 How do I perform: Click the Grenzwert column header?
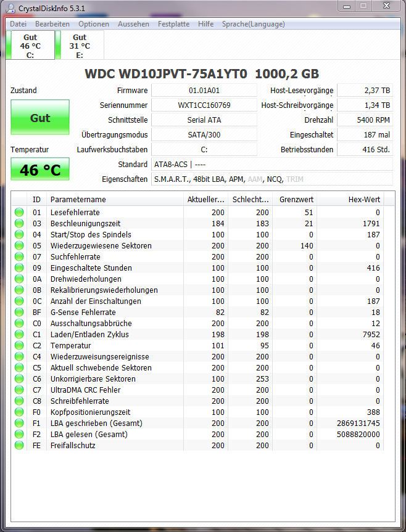coord(295,200)
